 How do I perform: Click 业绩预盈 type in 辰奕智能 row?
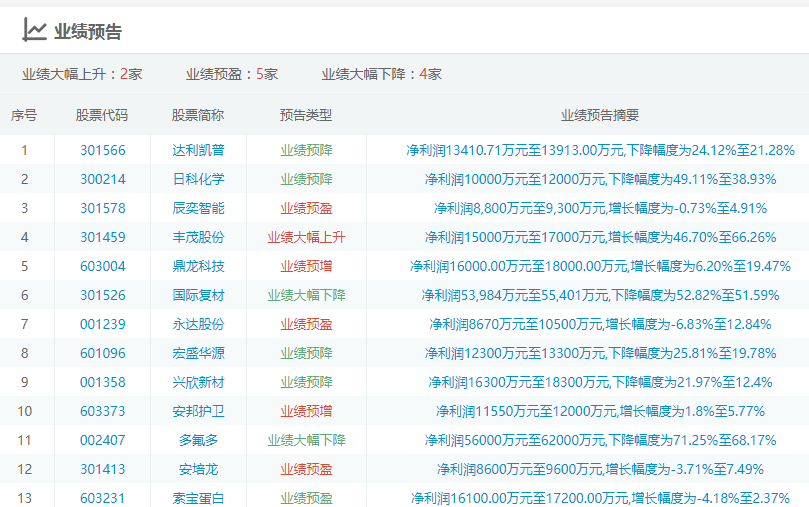coord(306,208)
